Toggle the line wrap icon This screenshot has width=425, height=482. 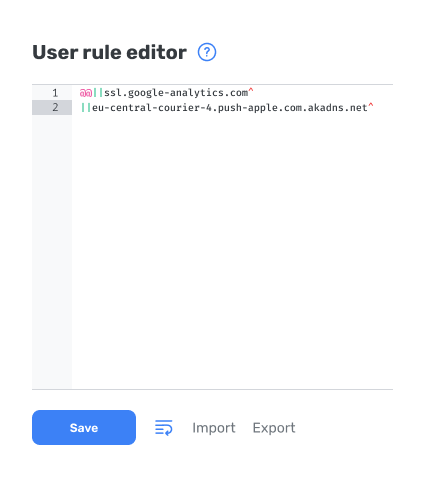click(164, 427)
